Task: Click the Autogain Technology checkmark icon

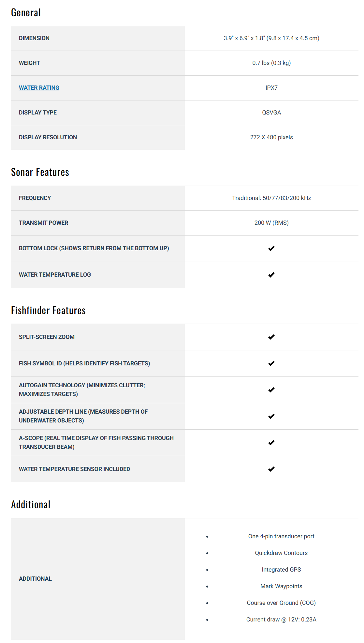Action: pyautogui.click(x=271, y=390)
